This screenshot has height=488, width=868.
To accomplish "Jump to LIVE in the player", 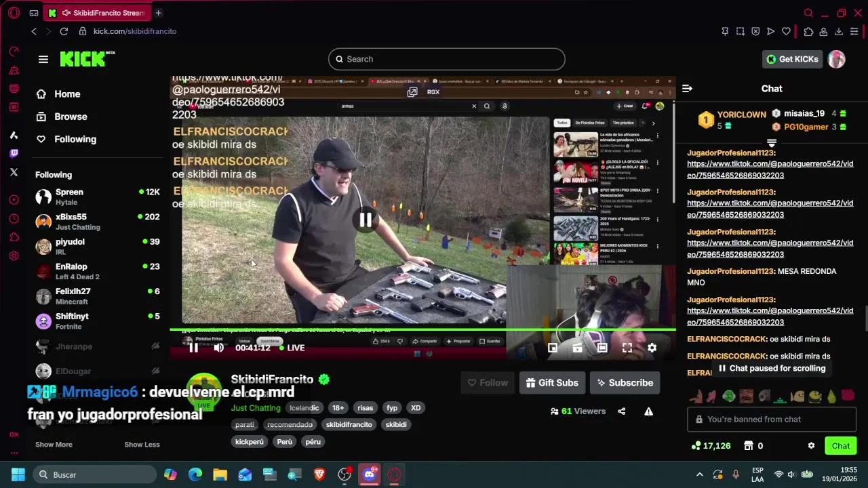I will click(x=292, y=348).
